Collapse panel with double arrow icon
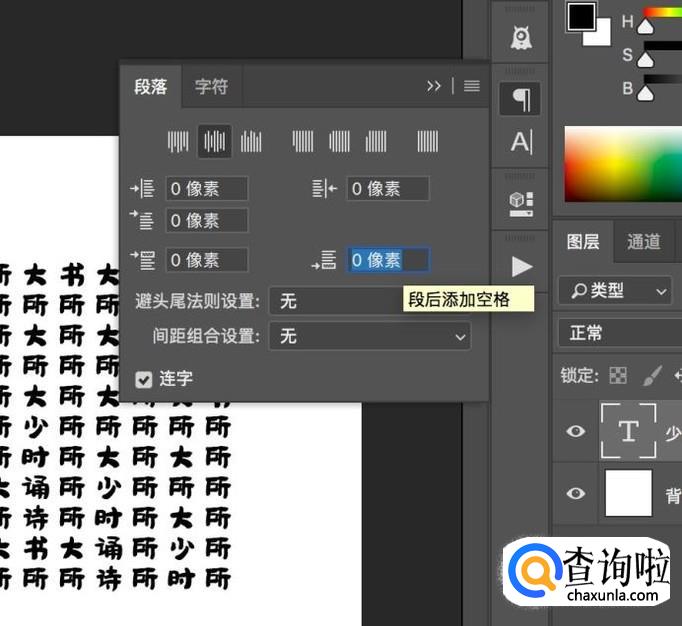The height and width of the screenshot is (626, 682). [x=433, y=86]
